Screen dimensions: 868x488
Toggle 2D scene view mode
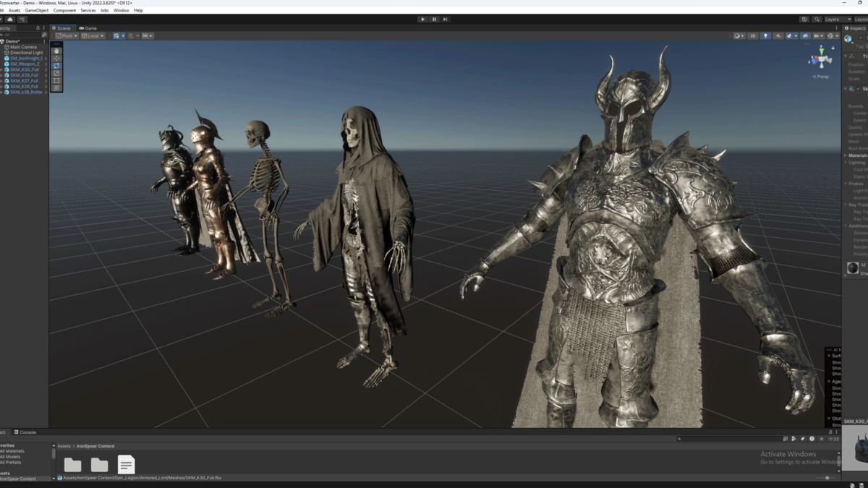[x=753, y=35]
